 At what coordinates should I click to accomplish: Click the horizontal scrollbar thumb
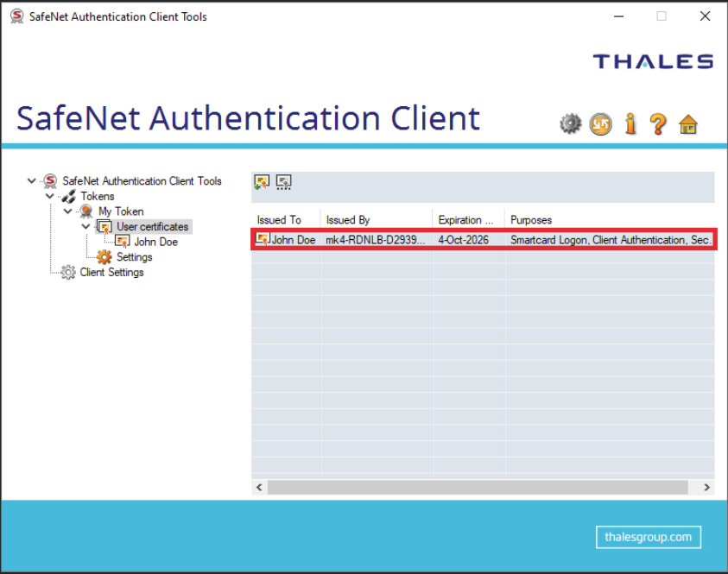478,487
